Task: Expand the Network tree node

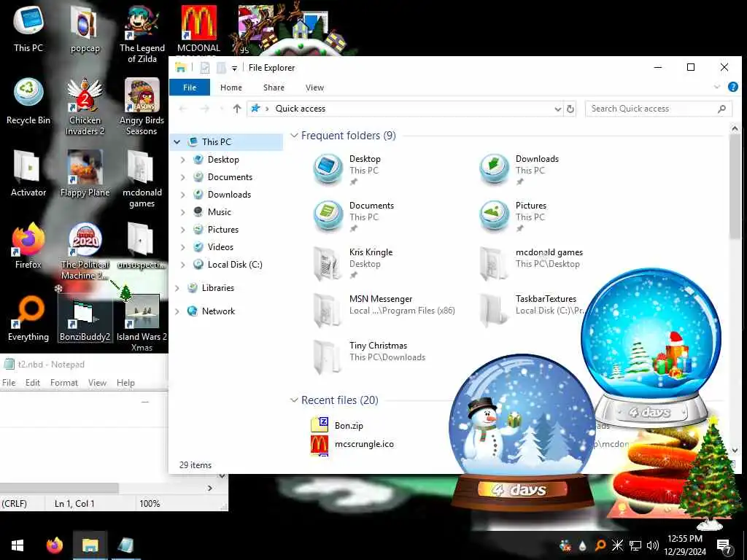Action: (177, 311)
